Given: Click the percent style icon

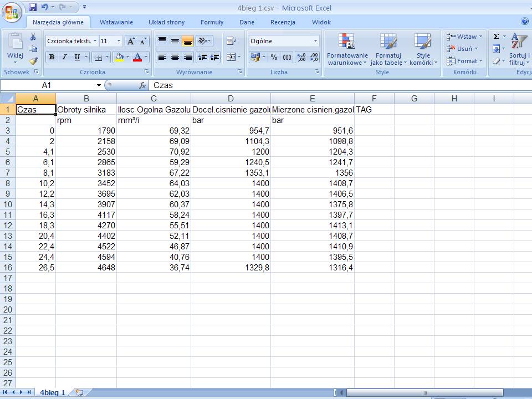Looking at the screenshot, I should (x=274, y=57).
